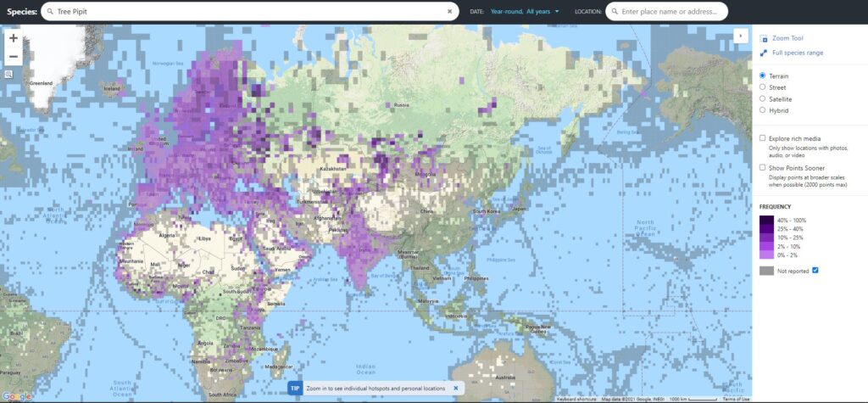The width and height of the screenshot is (868, 403).
Task: Click the Terms of Use link
Action: pyautogui.click(x=736, y=399)
